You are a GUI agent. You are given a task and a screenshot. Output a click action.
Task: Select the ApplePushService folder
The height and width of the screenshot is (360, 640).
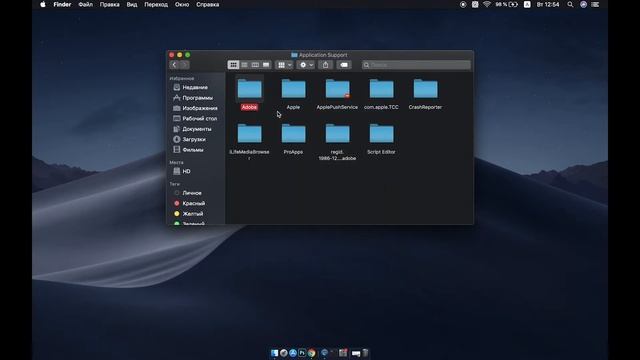point(337,94)
